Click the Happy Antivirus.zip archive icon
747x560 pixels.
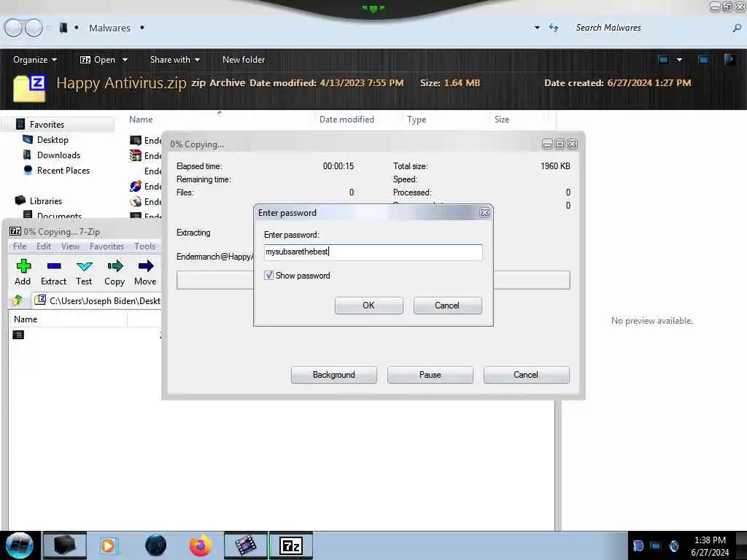29,88
